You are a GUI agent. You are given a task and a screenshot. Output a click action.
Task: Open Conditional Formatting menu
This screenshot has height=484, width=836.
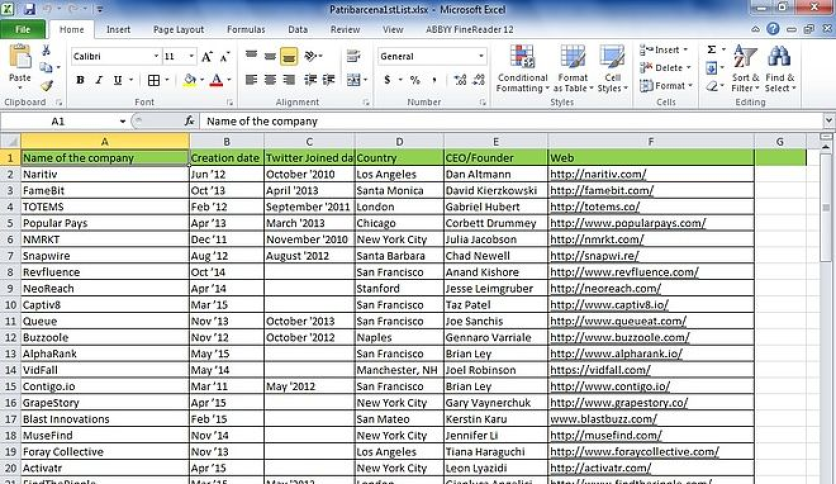click(522, 69)
